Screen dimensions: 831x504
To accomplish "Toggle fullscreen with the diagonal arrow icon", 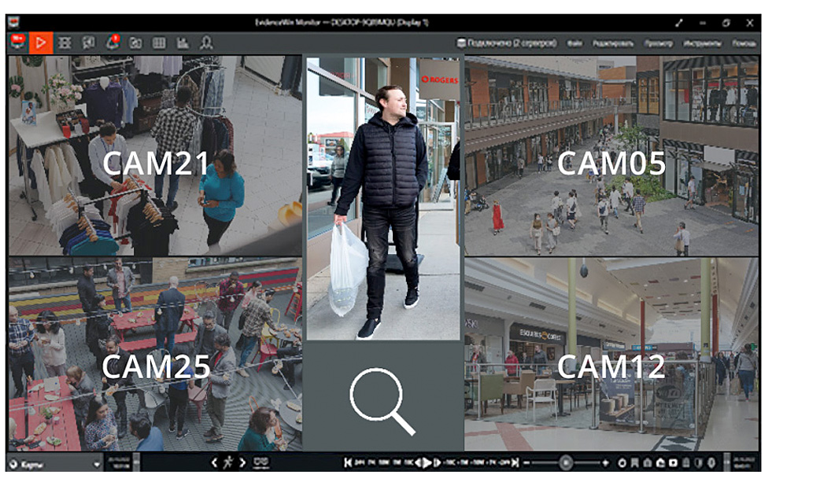I will (x=678, y=23).
